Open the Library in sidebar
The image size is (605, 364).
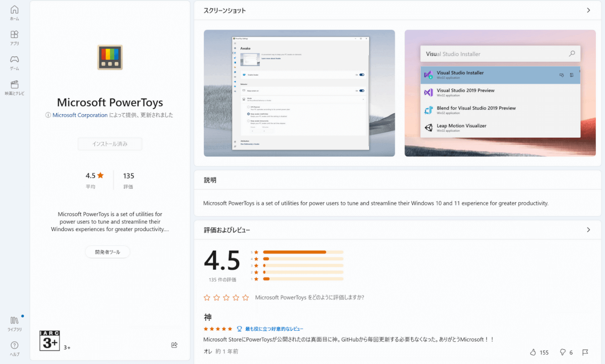point(15,324)
